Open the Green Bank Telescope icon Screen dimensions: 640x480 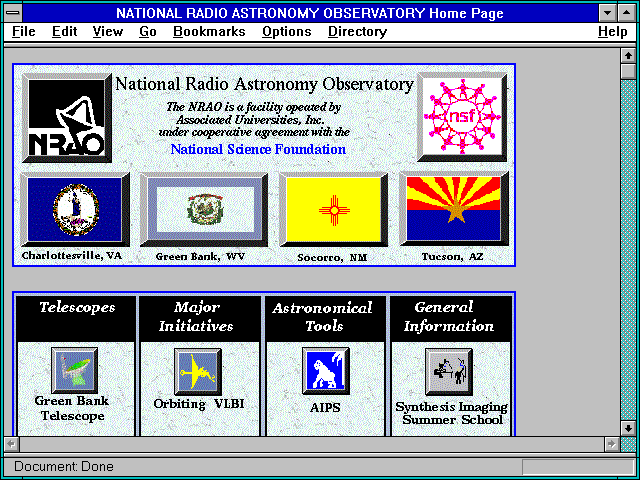(x=74, y=371)
